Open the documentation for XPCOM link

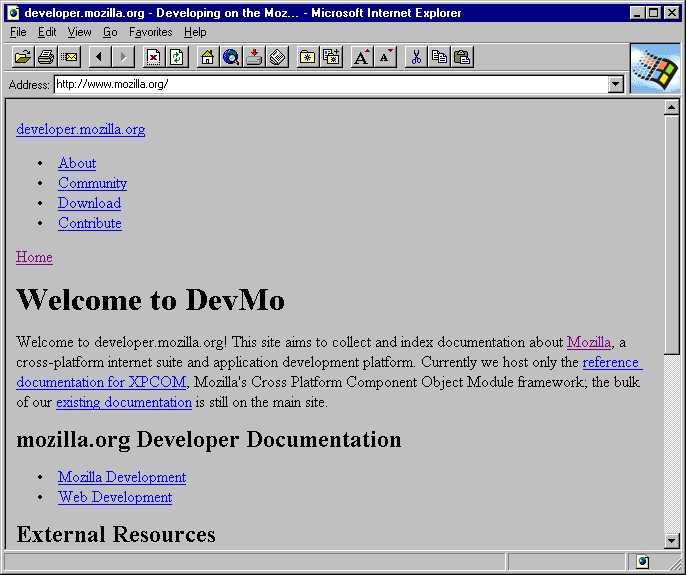click(x=101, y=382)
